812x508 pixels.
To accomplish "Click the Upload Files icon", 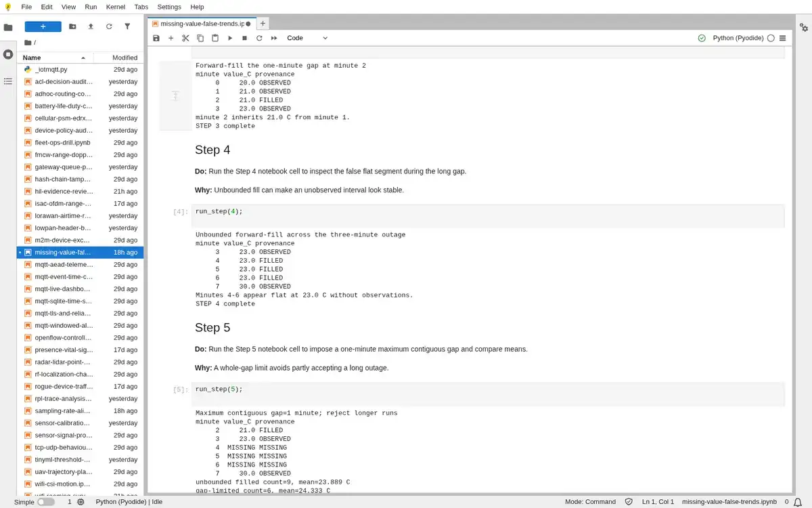I will tap(91, 26).
